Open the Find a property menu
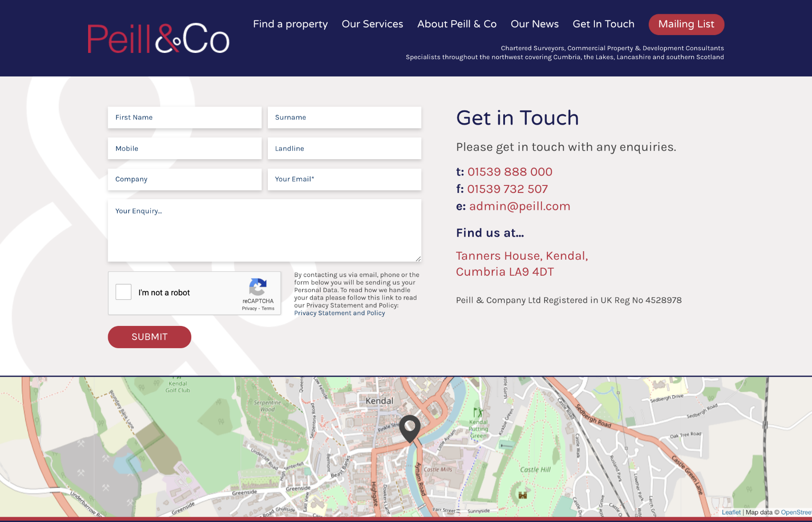This screenshot has height=522, width=812. point(291,24)
